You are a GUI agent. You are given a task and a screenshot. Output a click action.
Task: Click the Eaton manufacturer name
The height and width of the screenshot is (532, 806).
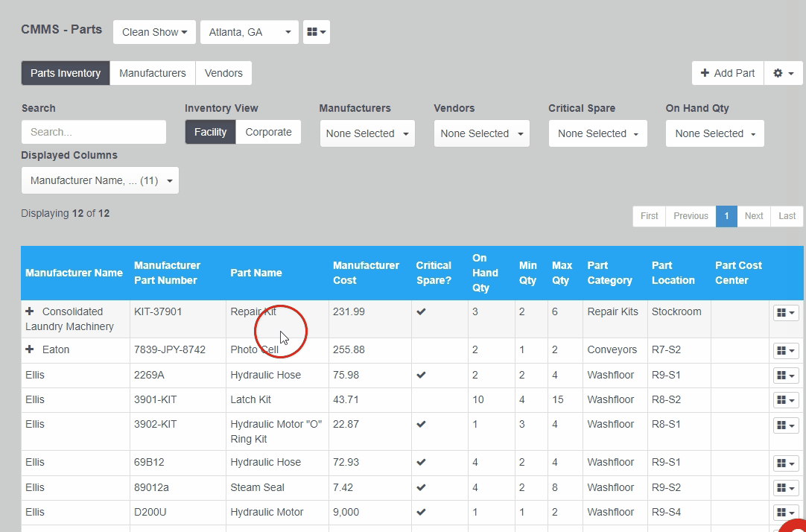pos(56,349)
